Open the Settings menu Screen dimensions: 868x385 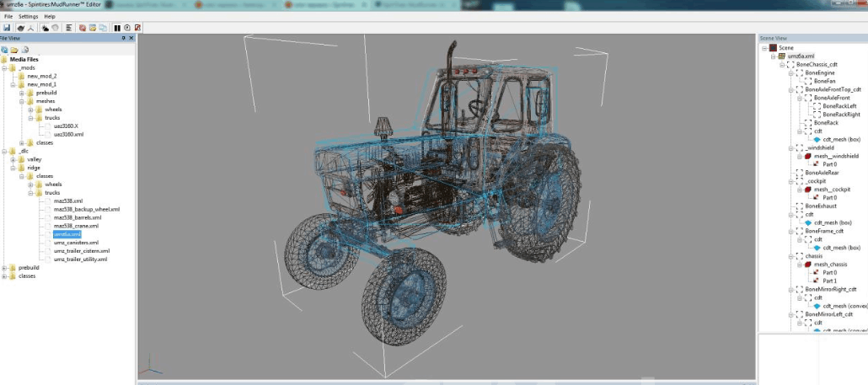28,16
